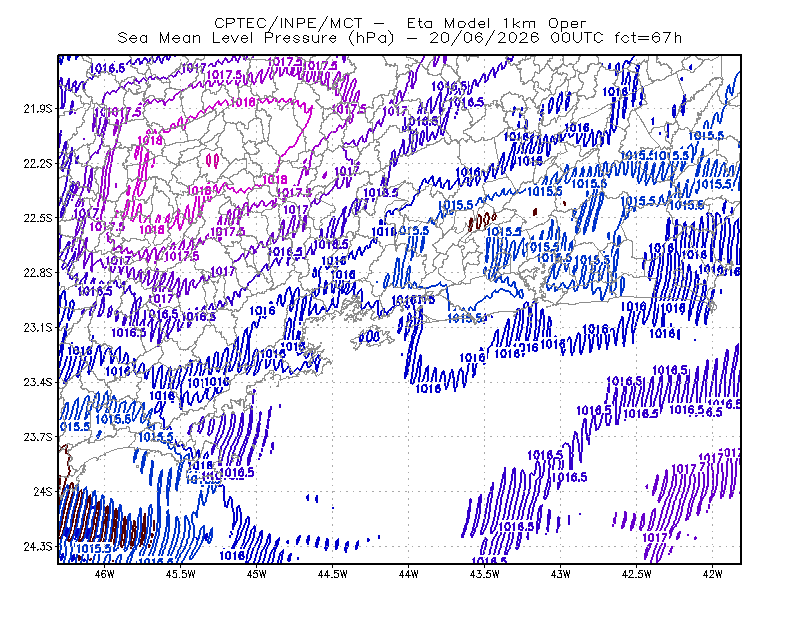Image resolution: width=800 pixels, height=618 pixels.
Task: Click the 42W longitude axis label
Action: pos(713,574)
